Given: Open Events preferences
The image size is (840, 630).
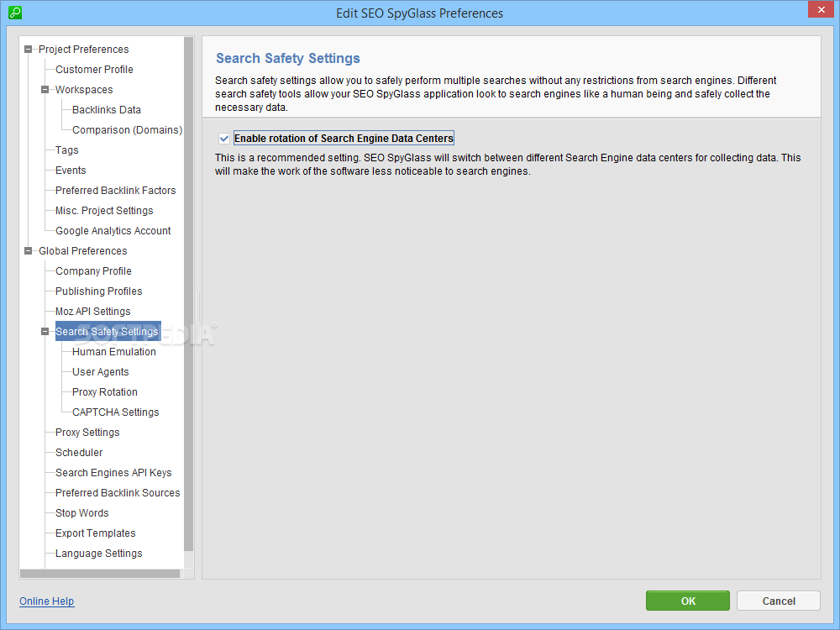Looking at the screenshot, I should (x=71, y=171).
